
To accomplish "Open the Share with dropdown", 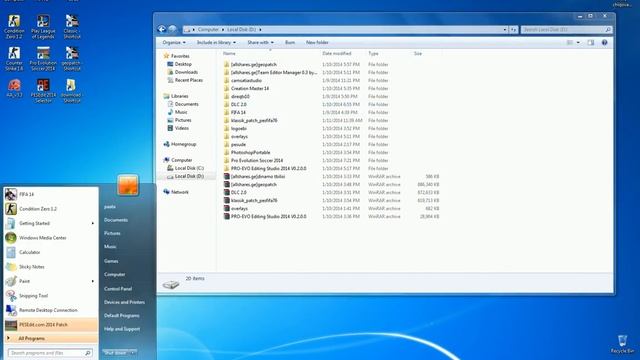I will click(260, 42).
